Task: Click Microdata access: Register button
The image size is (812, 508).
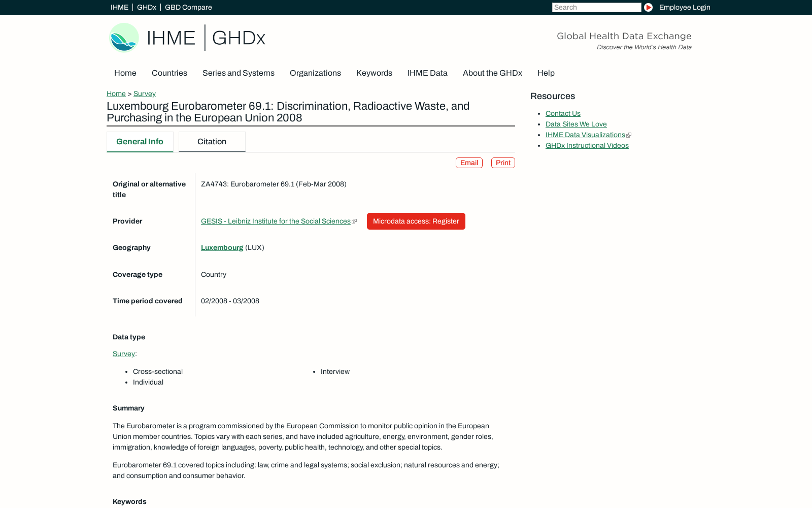Action: pos(416,221)
